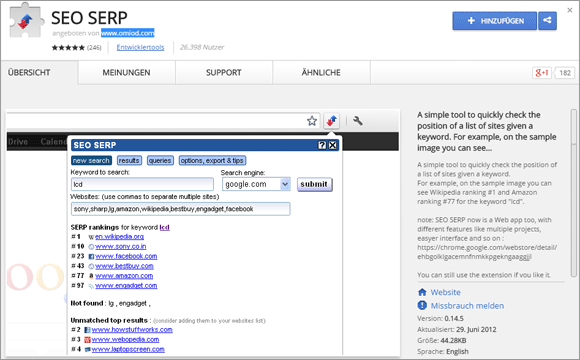Click the SEO SERP puzzle-piece extension logo
Viewport: 580px width, 360px height.
click(26, 20)
